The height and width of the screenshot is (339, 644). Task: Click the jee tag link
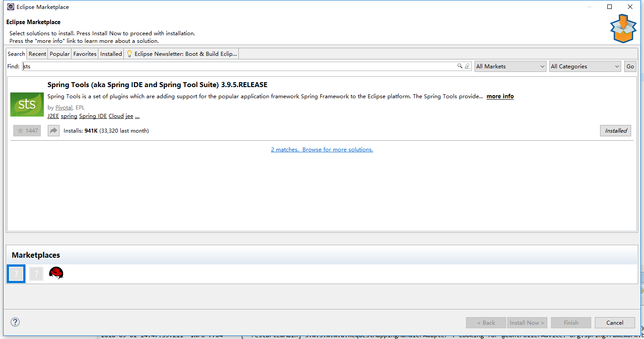click(129, 116)
